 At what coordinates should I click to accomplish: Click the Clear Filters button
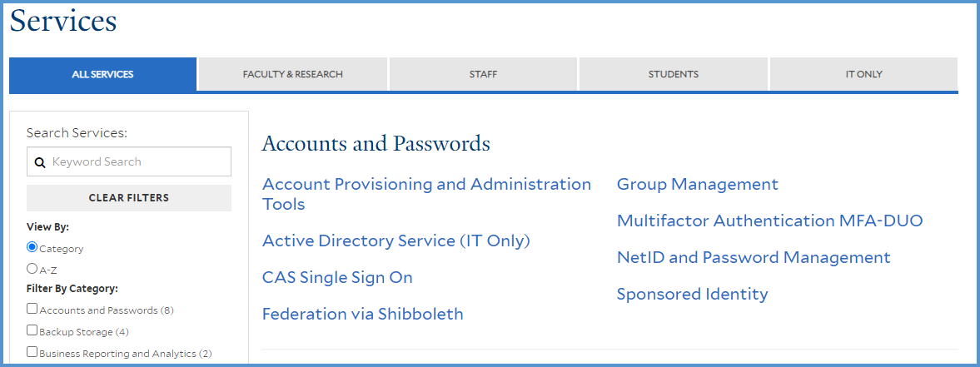point(129,198)
